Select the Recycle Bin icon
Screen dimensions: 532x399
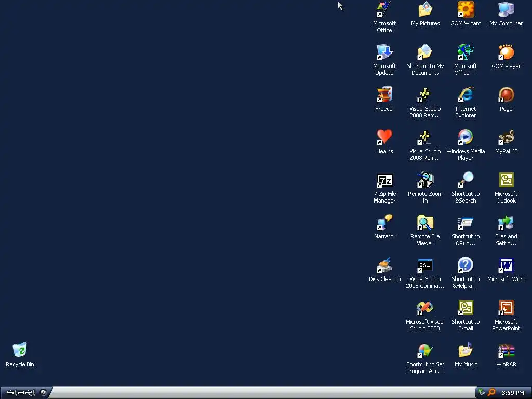tap(20, 350)
